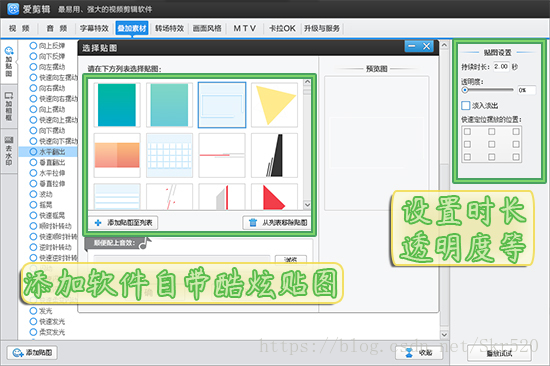
Task: Check the top-left position checkbox
Action: (x=467, y=132)
